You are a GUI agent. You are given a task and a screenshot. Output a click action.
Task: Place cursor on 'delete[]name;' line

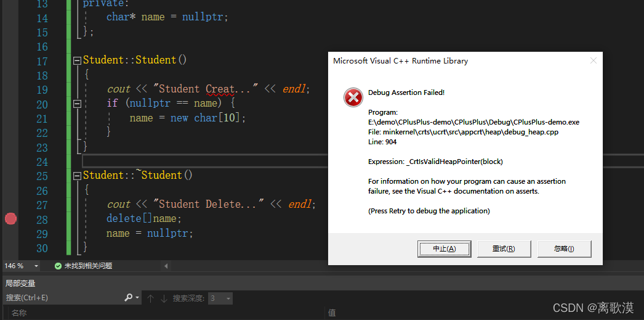coord(143,218)
